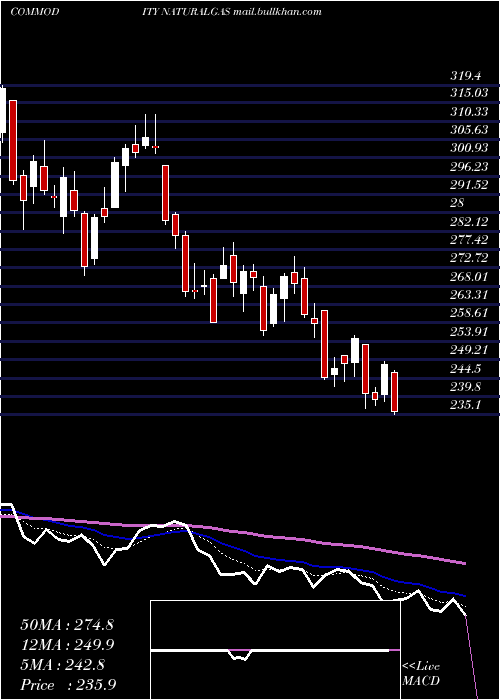The height and width of the screenshot is (700, 500).
Task: Click the last red candlestick near 235.1
Action: pyautogui.click(x=394, y=392)
